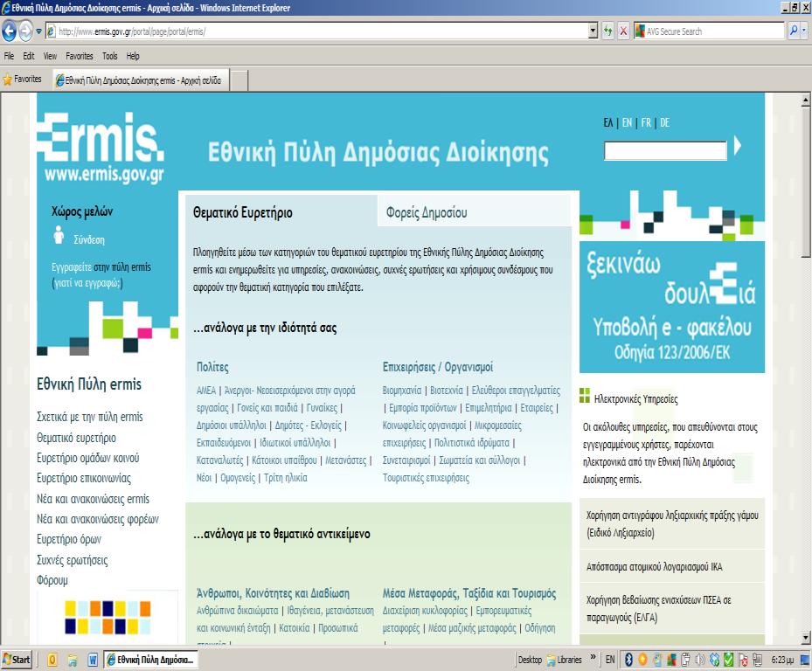812x671 pixels.
Task: Switch site language to DE
Action: coord(665,122)
